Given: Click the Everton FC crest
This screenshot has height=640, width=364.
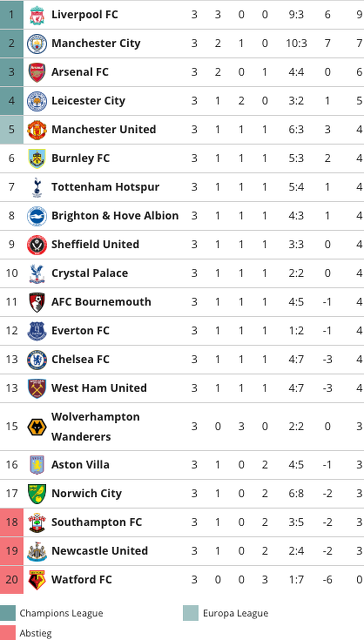Looking at the screenshot, I should [x=37, y=331].
